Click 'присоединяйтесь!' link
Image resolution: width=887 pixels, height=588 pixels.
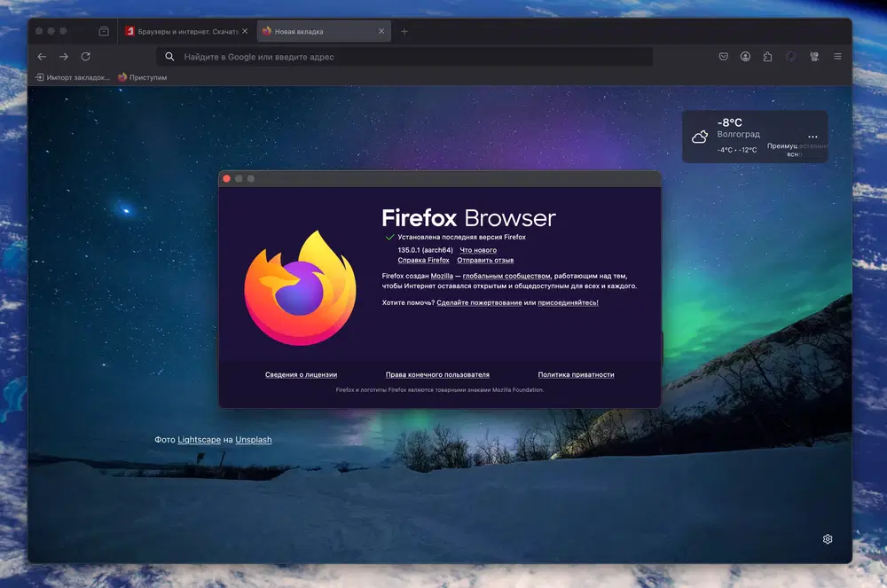(568, 302)
